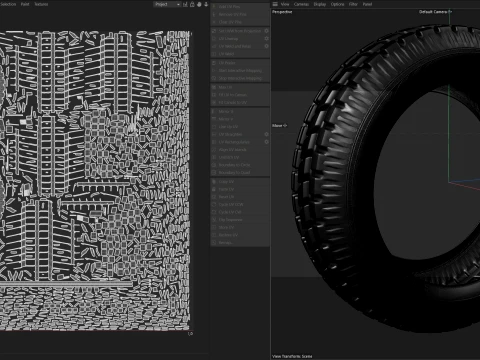Click the UV Unwrap command icon
This screenshot has height=360, width=480.
pos(214,38)
